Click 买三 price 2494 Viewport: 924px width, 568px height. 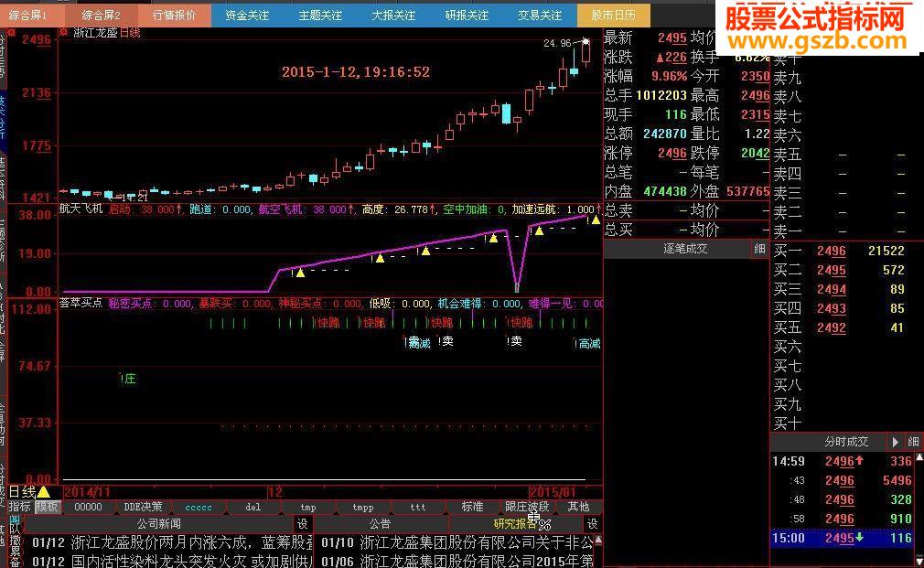click(831, 289)
